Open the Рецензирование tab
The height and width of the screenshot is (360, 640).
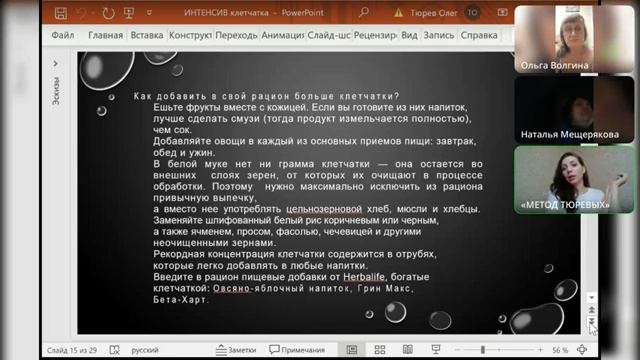click(375, 36)
